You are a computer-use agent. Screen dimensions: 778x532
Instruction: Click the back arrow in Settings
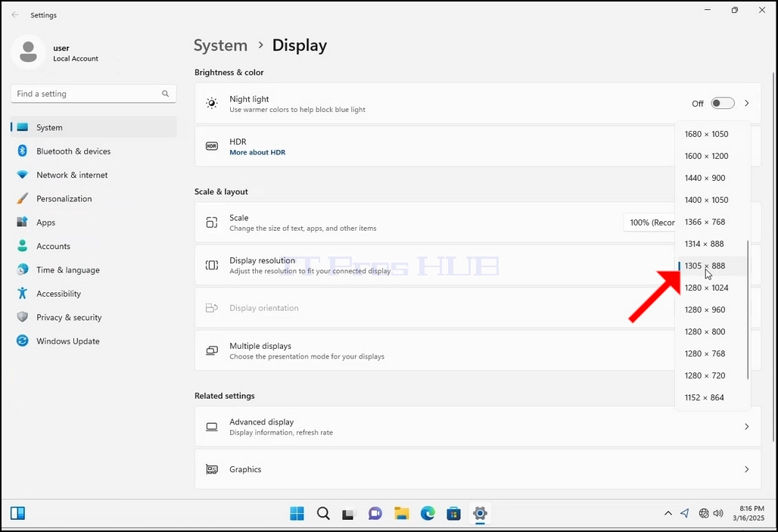coord(15,15)
